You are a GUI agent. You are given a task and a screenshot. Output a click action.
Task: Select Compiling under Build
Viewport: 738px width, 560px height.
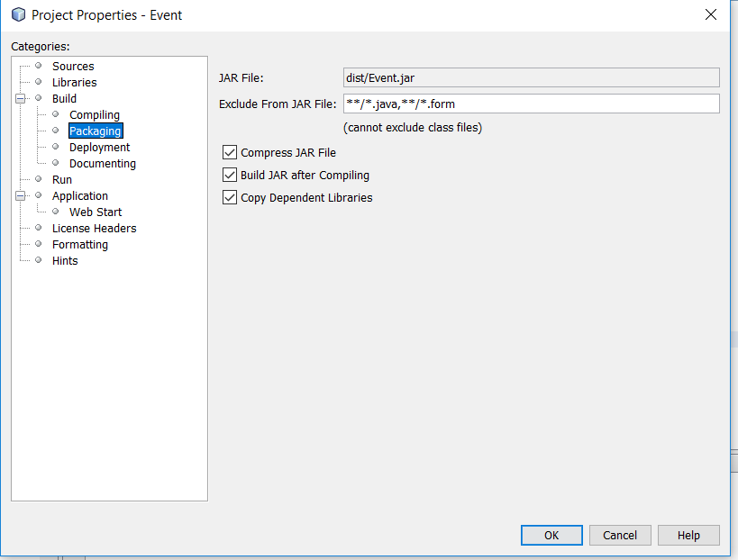click(94, 114)
